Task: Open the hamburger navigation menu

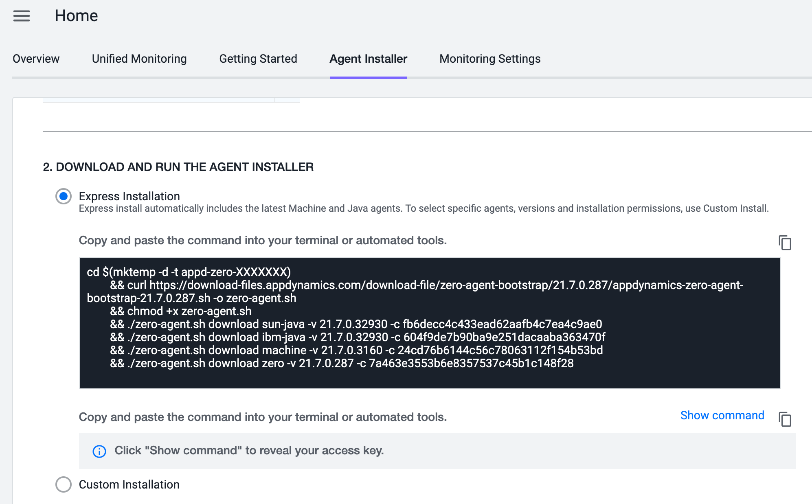Action: click(22, 16)
